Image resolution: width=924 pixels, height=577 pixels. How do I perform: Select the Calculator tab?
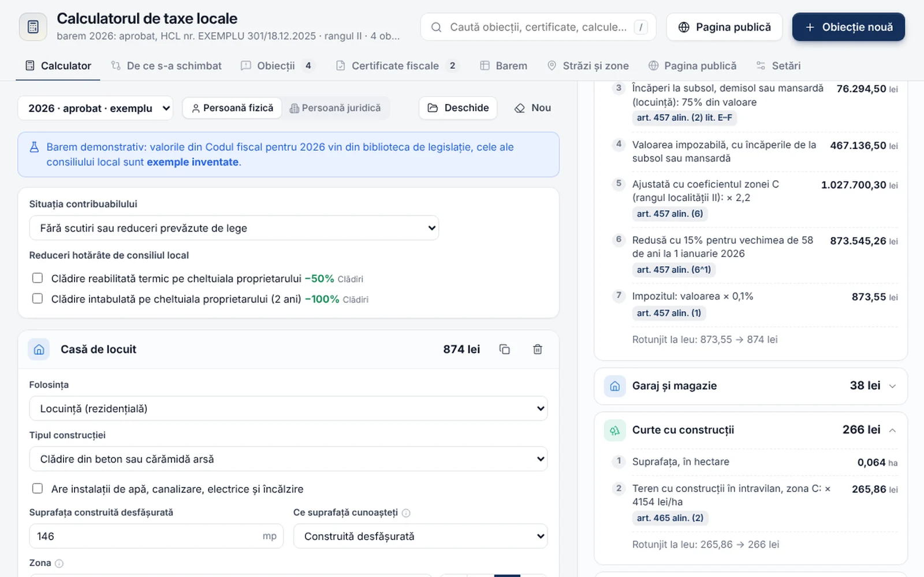coord(58,66)
